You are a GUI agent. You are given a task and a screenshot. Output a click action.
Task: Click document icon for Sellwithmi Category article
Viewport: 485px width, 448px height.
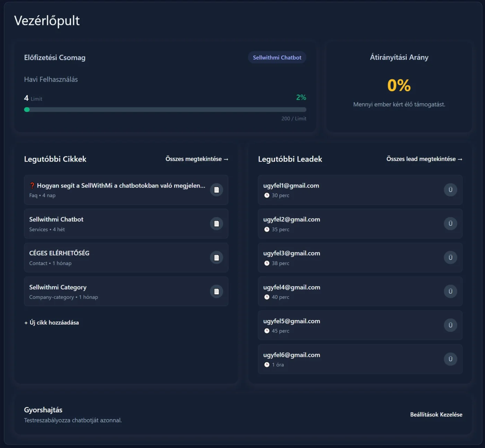[x=217, y=292]
